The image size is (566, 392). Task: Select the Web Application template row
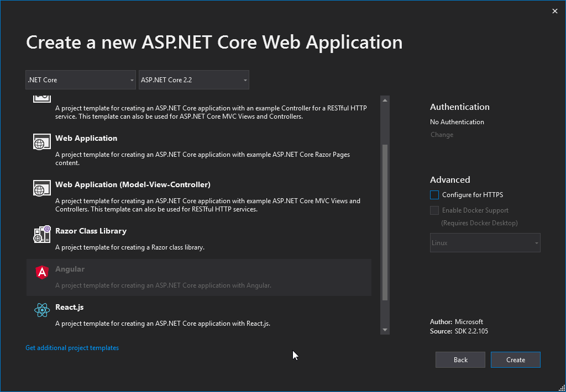(199, 149)
